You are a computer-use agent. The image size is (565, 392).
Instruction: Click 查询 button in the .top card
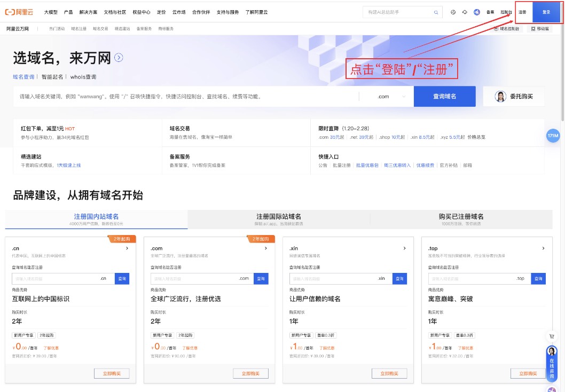538,278
